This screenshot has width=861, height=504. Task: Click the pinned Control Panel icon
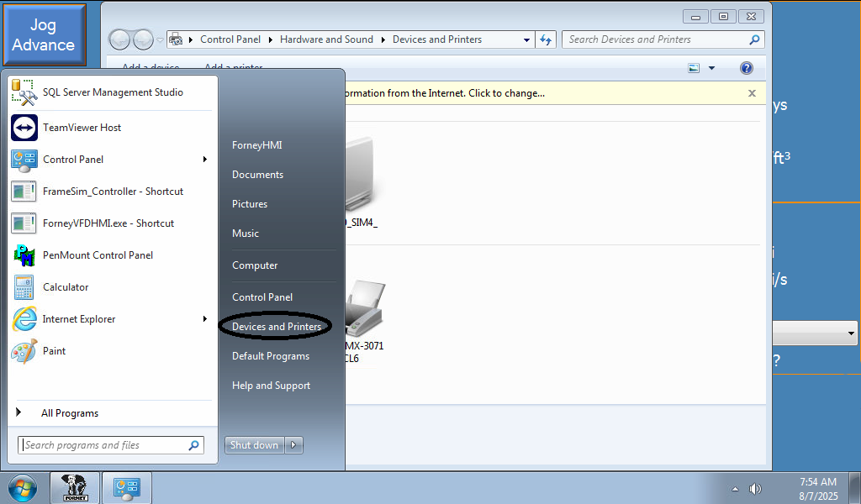tap(24, 160)
